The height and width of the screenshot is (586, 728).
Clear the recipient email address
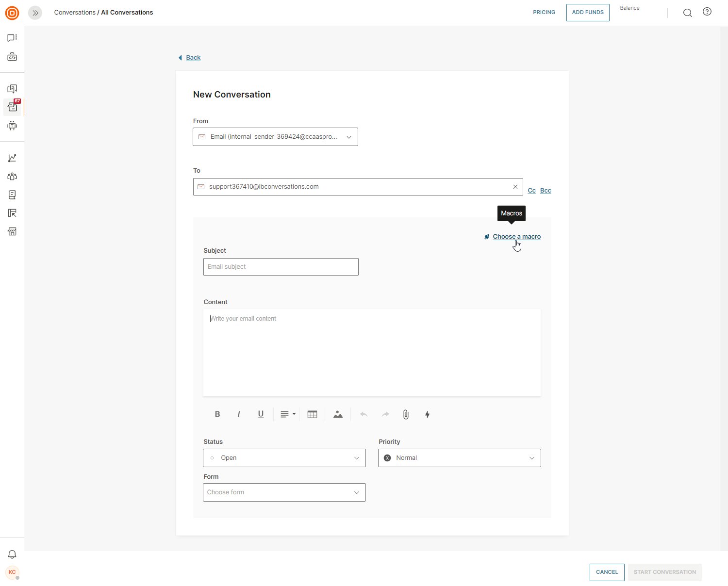click(515, 187)
